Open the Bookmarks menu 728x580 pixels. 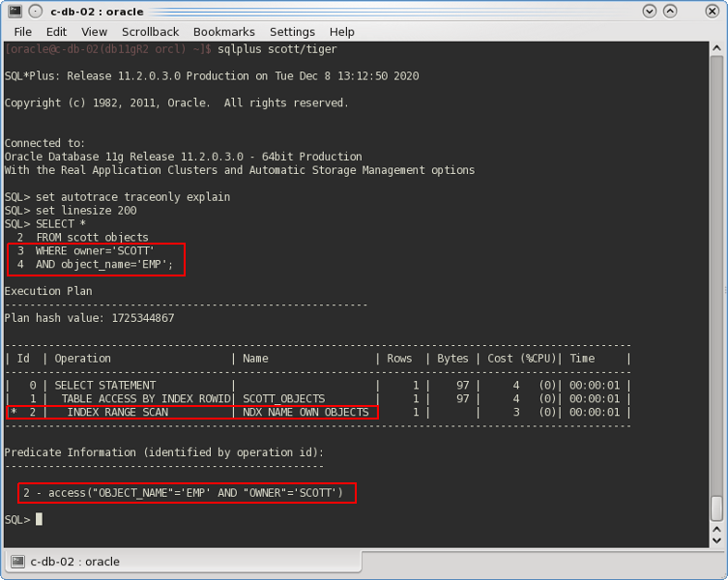click(223, 32)
